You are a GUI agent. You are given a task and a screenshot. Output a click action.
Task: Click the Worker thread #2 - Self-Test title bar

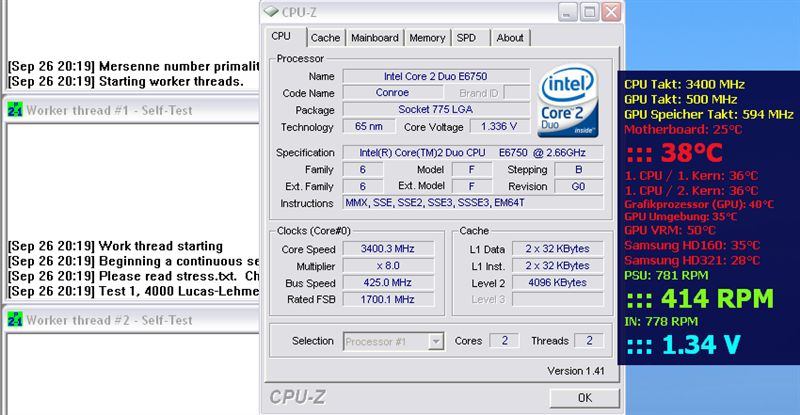131,321
